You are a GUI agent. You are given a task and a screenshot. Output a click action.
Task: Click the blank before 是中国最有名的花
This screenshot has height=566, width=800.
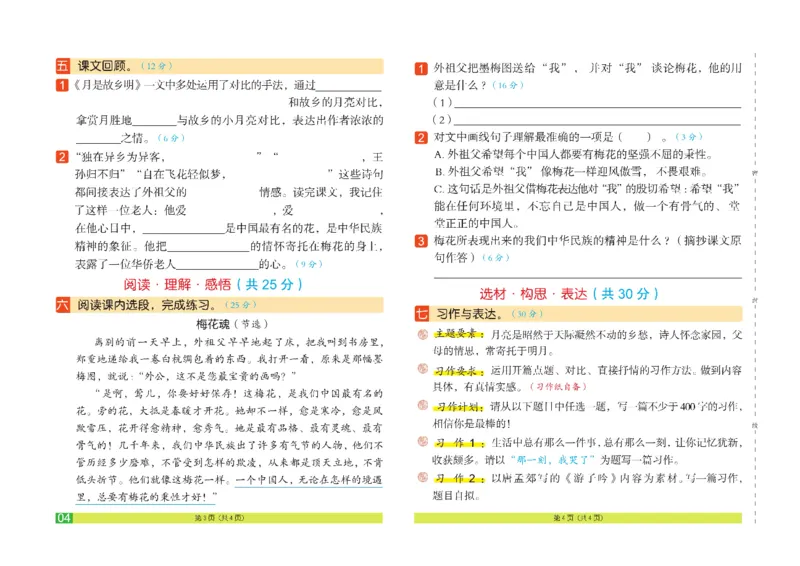[x=184, y=229]
